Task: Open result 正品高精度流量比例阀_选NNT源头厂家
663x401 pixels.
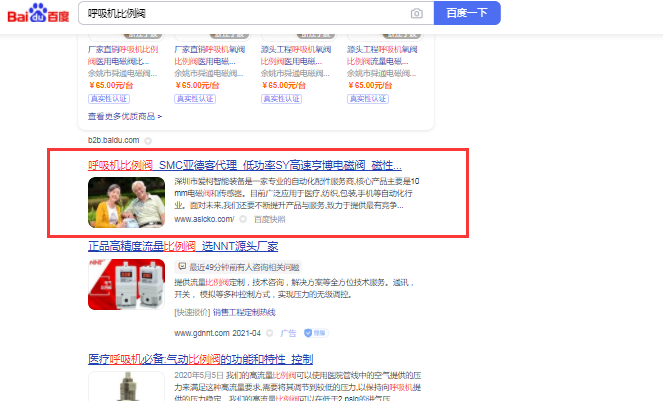Action: [x=183, y=246]
